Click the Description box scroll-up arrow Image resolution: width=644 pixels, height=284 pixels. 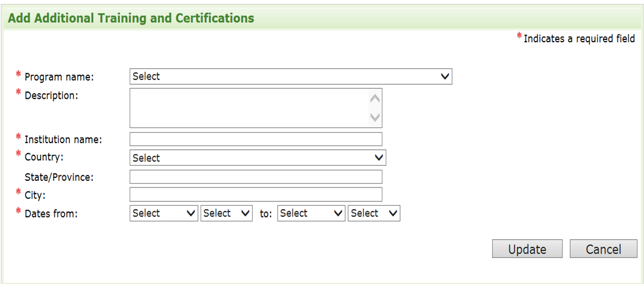pos(375,99)
